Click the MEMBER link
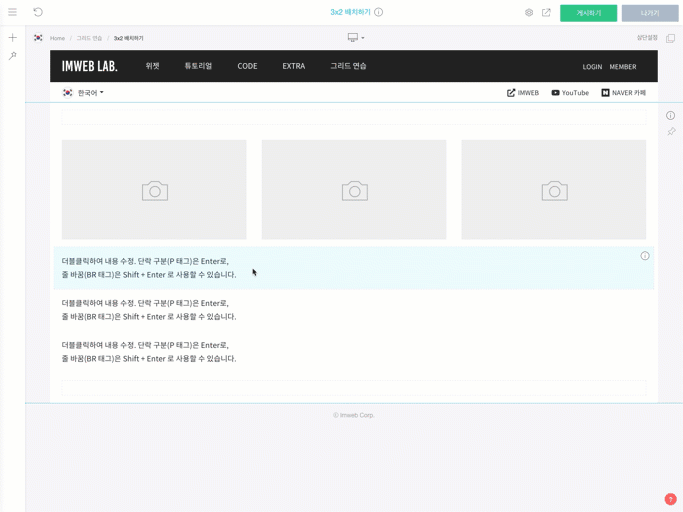 (623, 67)
